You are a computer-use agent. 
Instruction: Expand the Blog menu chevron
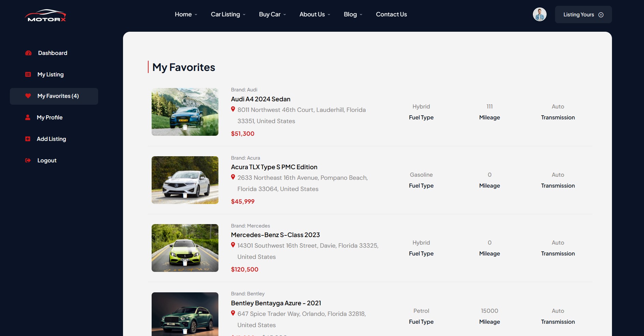(x=361, y=15)
